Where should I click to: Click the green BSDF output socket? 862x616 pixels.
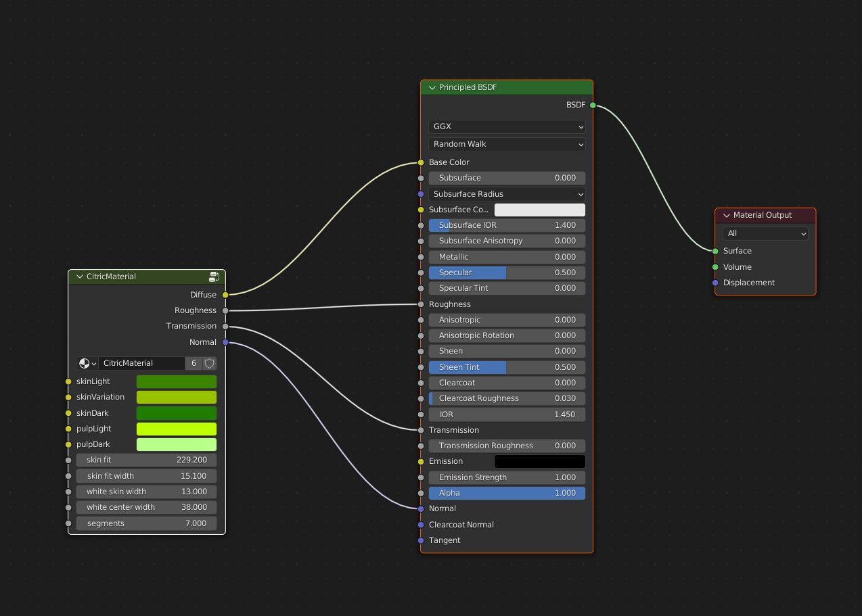(591, 105)
